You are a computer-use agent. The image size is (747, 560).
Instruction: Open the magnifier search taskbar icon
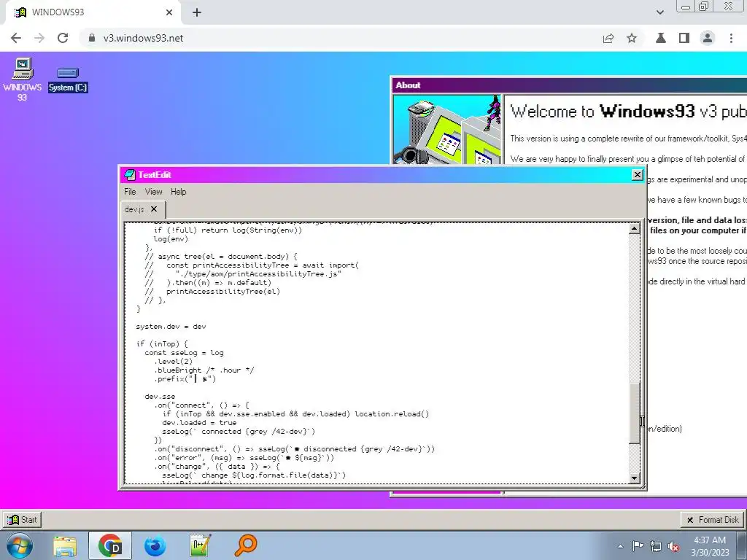coord(245,546)
